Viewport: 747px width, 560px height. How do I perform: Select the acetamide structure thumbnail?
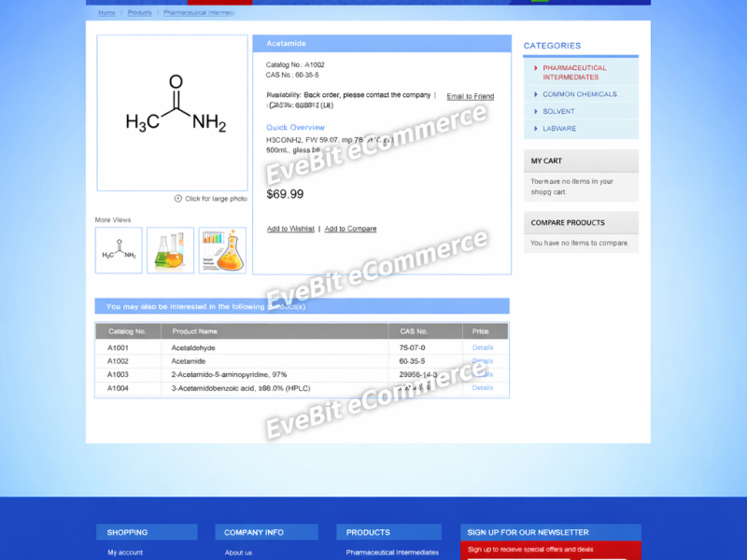pyautogui.click(x=119, y=250)
